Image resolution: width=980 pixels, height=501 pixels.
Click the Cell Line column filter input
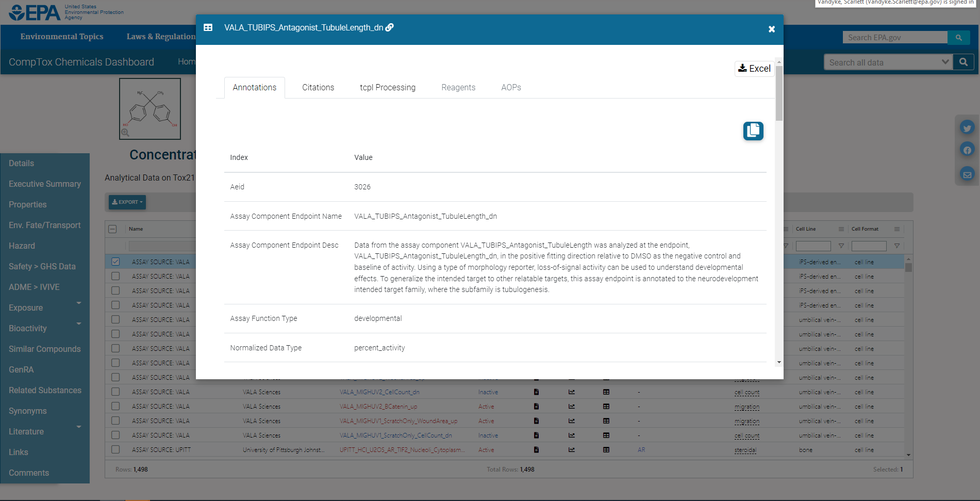813,246
